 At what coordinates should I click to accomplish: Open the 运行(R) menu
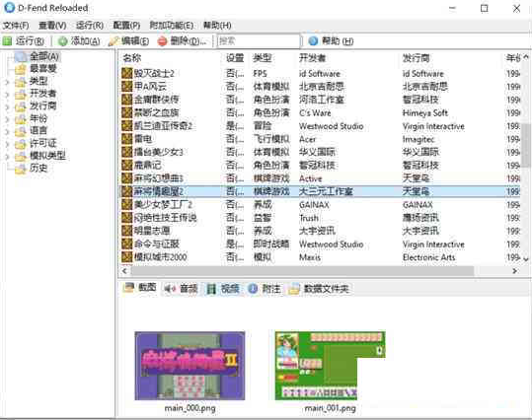pos(90,26)
